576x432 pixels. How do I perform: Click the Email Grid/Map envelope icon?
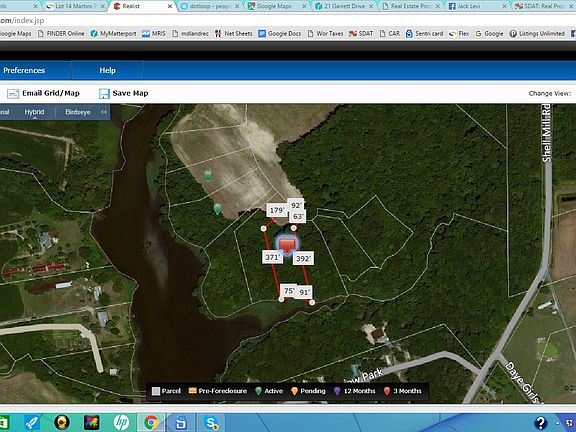13,94
